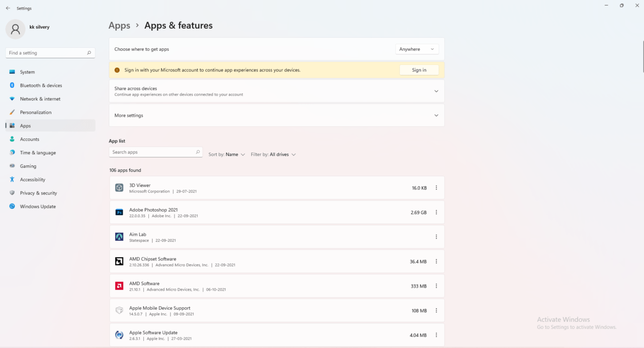Click the Bluetooth icon in sidebar

(12, 86)
